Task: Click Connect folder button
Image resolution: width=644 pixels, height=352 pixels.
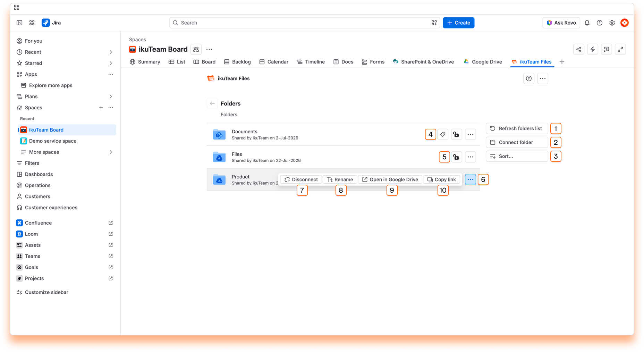Action: pos(517,142)
